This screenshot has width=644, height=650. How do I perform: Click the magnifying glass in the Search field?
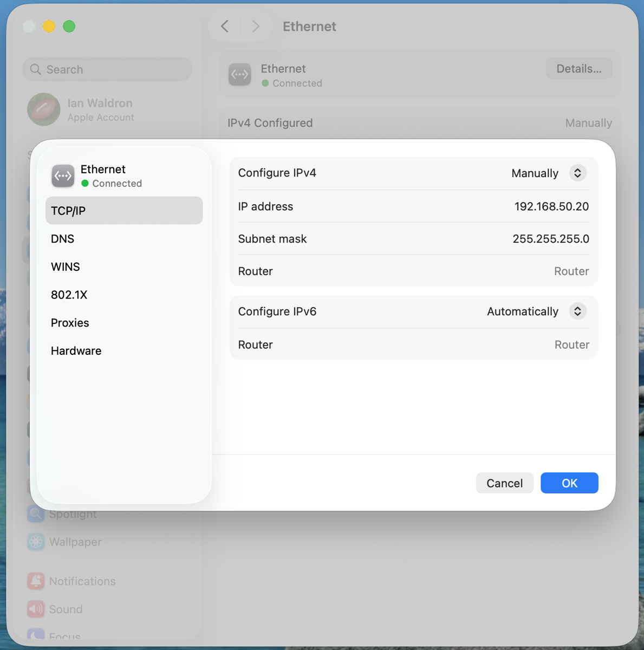point(35,69)
